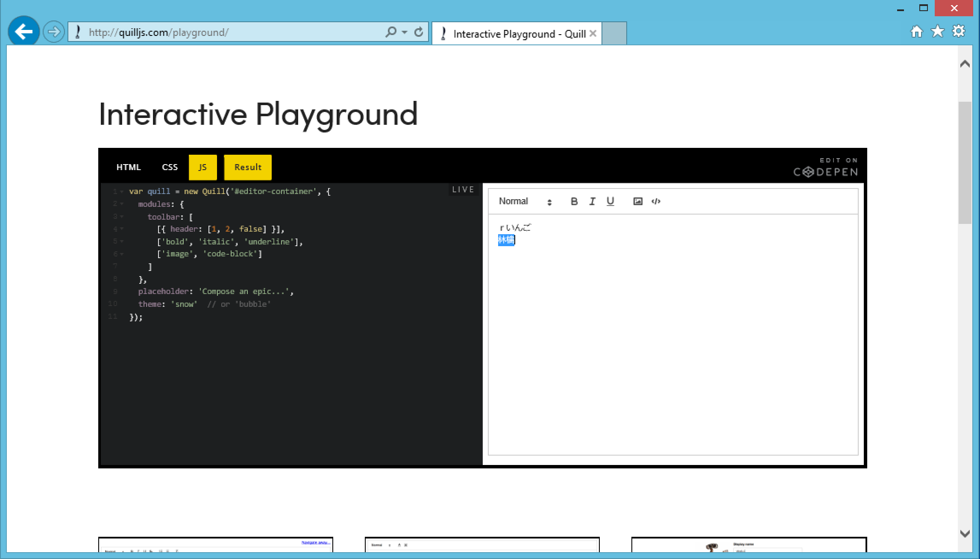Go to the browser Home icon
The image size is (980, 559).
pos(916,32)
